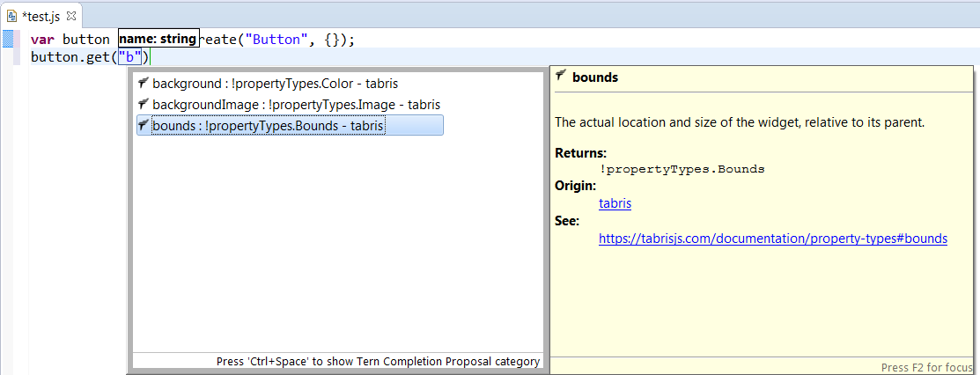Click the blue annotation marker in the editor gutter

tap(8, 40)
